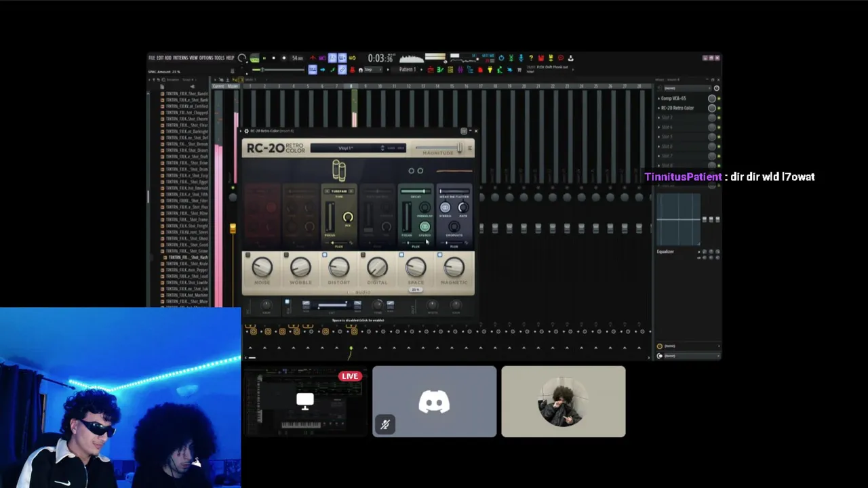Screen dimensions: 868x488
Task: Click the TinnitusPatient chat username
Action: 683,177
